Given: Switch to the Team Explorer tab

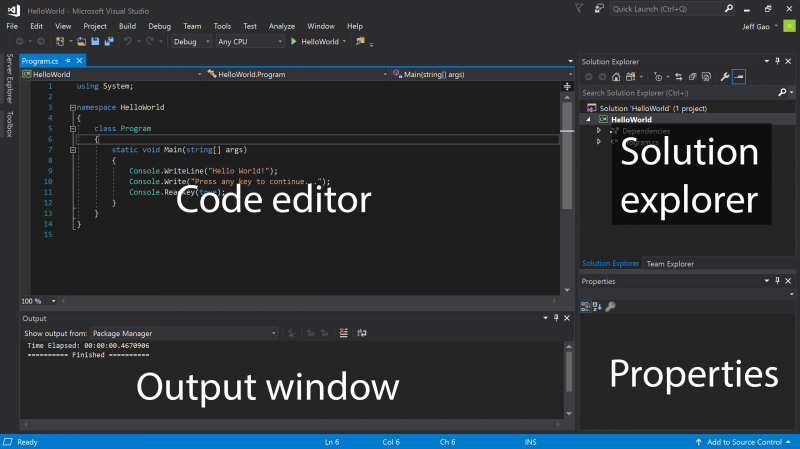Looking at the screenshot, I should pyautogui.click(x=670, y=264).
